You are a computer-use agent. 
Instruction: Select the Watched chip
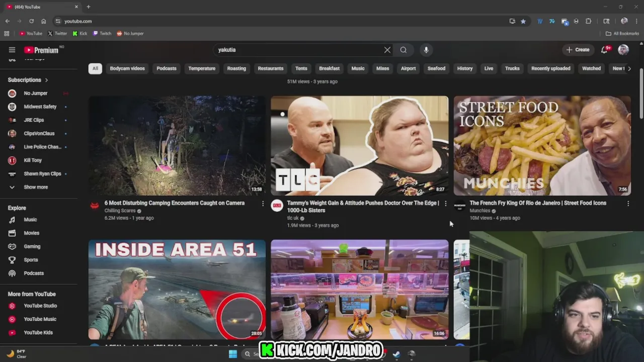tap(591, 68)
